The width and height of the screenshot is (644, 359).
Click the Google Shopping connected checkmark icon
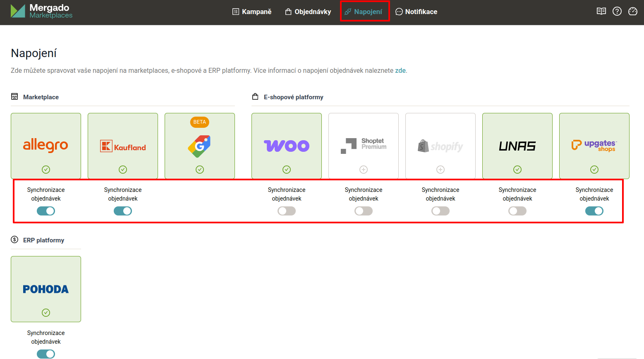click(200, 170)
